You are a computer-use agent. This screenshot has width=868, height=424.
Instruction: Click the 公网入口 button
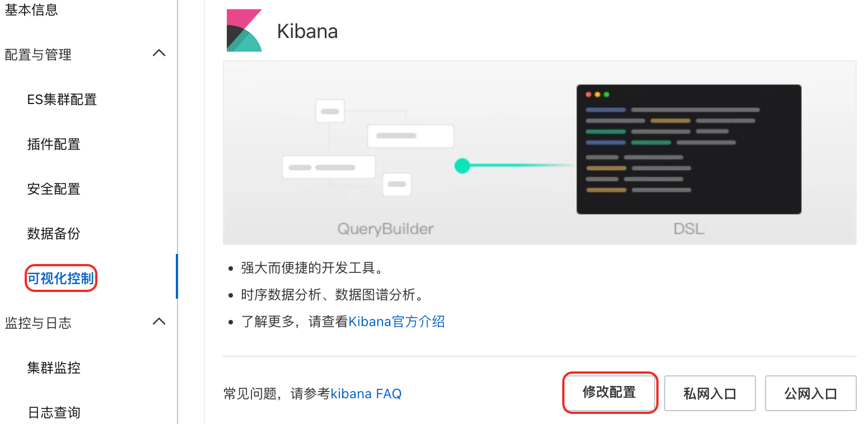(811, 394)
